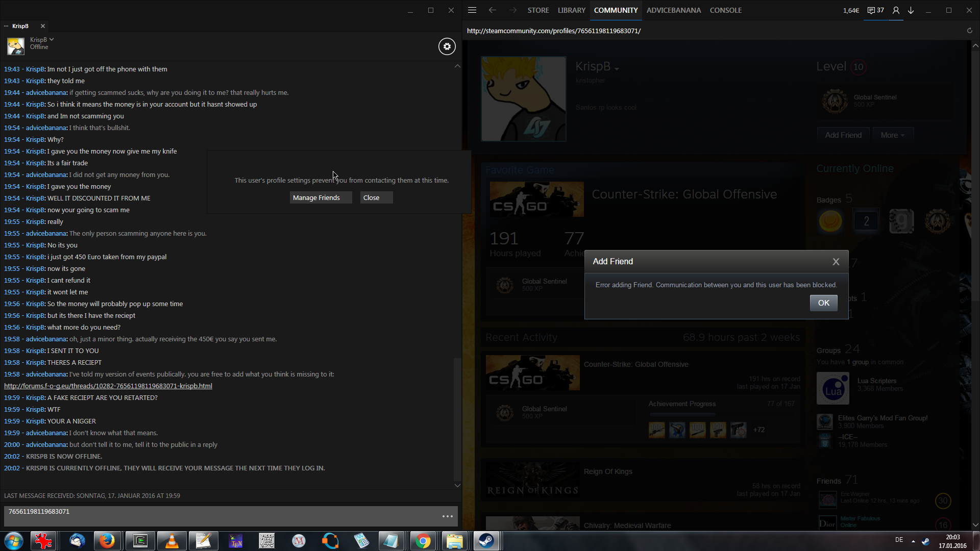This screenshot has height=551, width=980.
Task: Open the forums.f-o-g.eu thread link
Action: tap(108, 386)
